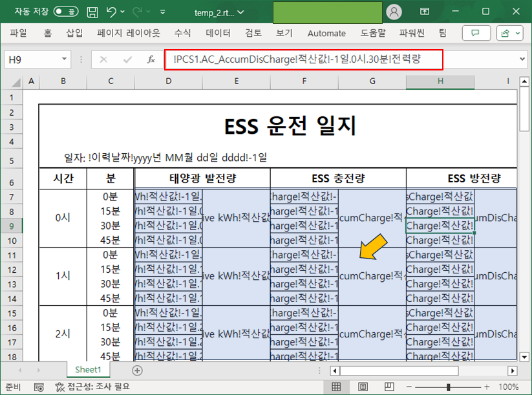Click the next sheet navigation arrow

click(x=38, y=370)
